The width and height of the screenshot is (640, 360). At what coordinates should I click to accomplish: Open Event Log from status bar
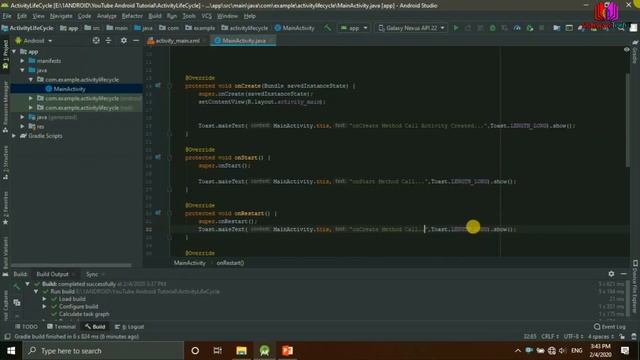pyautogui.click(x=609, y=327)
